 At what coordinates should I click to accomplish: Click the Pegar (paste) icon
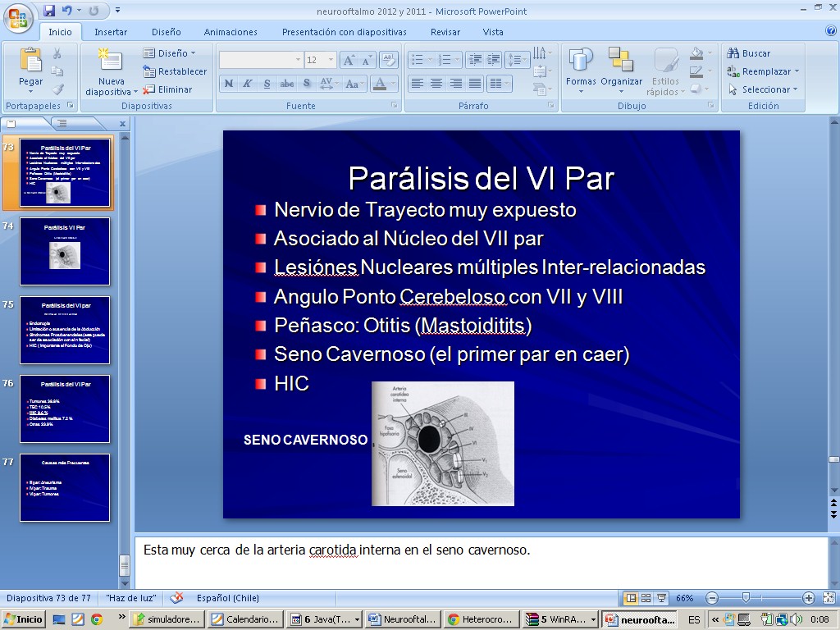pos(30,61)
